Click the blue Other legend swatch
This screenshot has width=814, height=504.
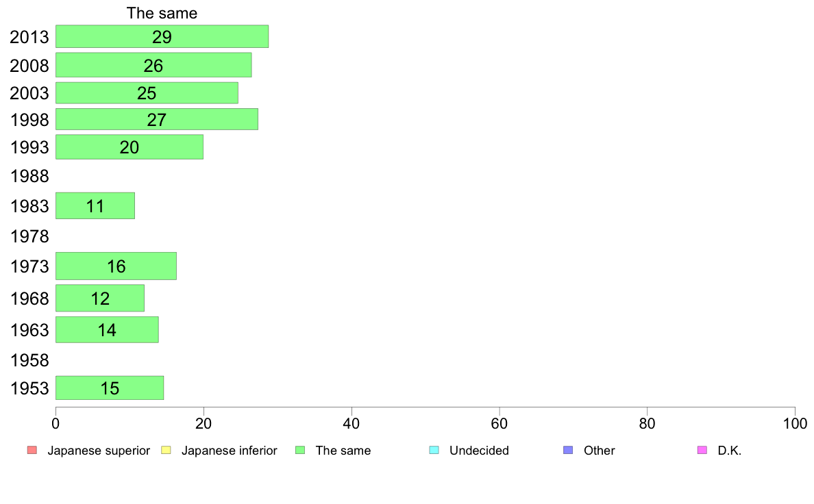coord(569,450)
